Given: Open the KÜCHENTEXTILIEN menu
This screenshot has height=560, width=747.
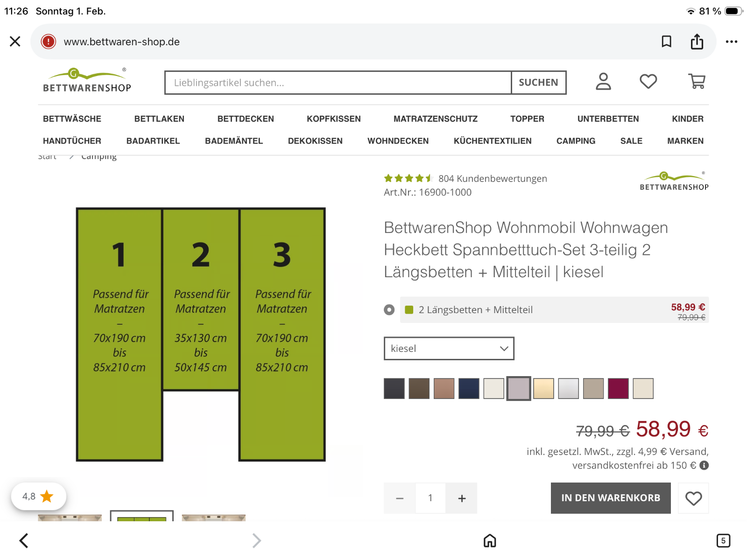Looking at the screenshot, I should 493,141.
